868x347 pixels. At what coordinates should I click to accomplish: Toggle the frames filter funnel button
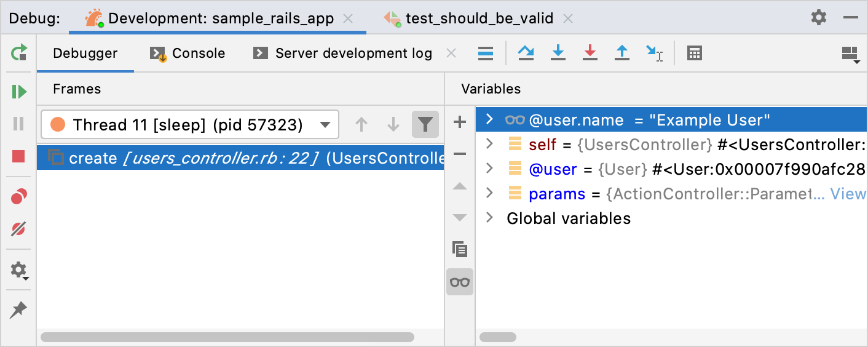tap(425, 125)
